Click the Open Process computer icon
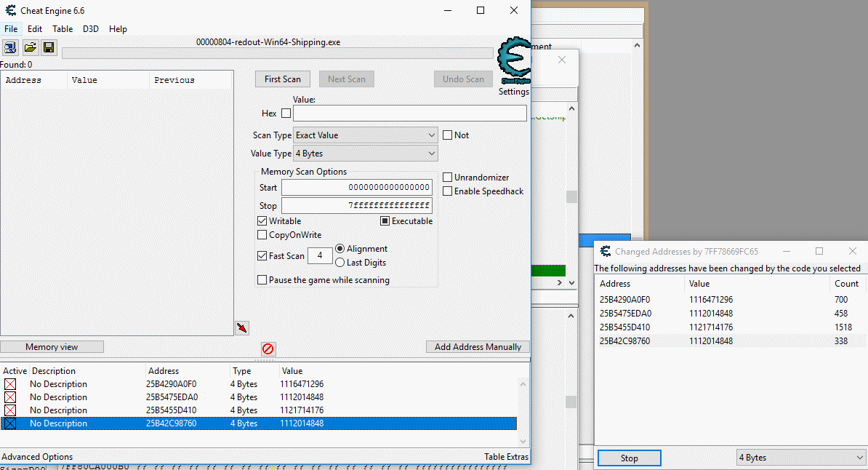 tap(11, 47)
